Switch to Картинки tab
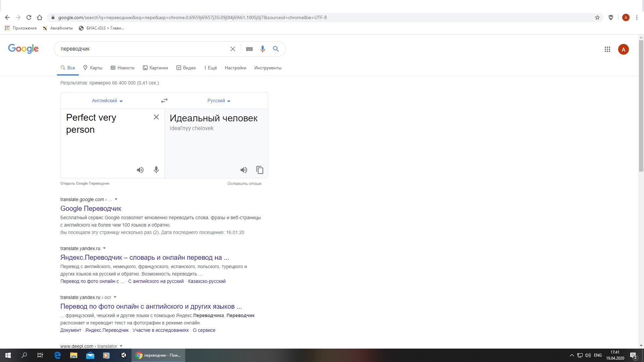This screenshot has width=644, height=362. pos(155,68)
